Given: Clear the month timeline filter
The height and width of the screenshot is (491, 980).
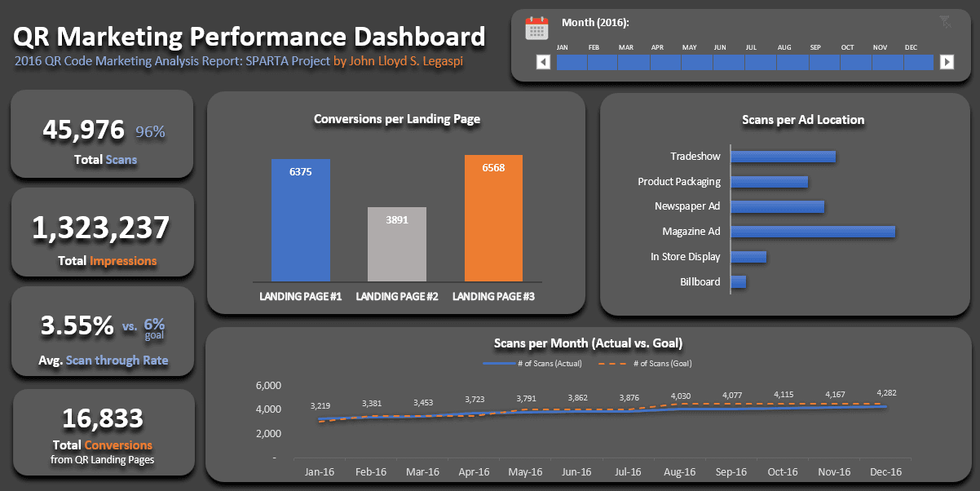Looking at the screenshot, I should pyautogui.click(x=945, y=22).
